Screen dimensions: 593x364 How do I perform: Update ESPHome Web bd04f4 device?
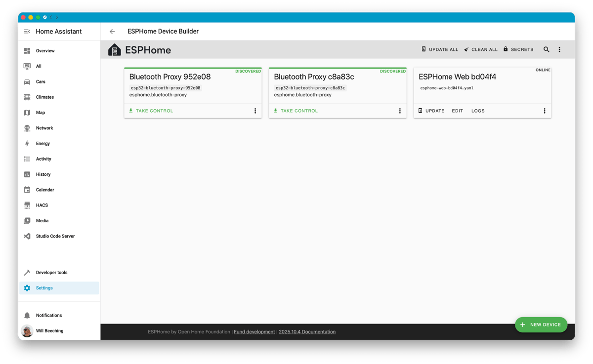[x=431, y=111]
